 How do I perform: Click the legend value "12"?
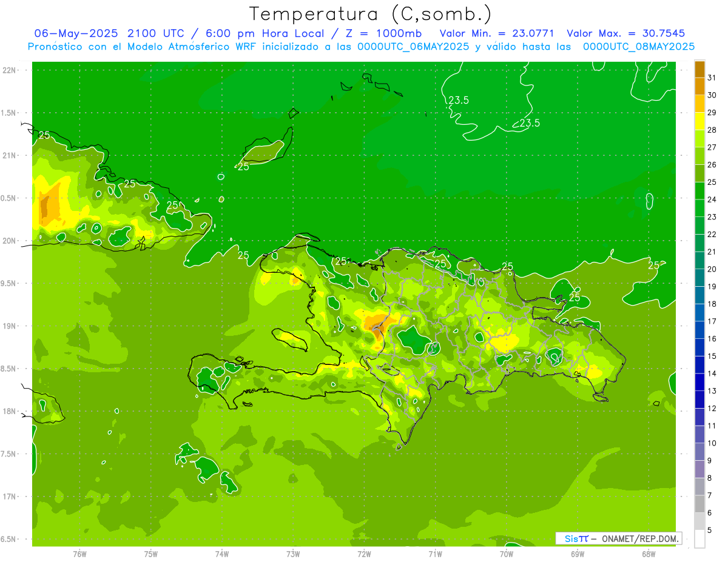712,408
